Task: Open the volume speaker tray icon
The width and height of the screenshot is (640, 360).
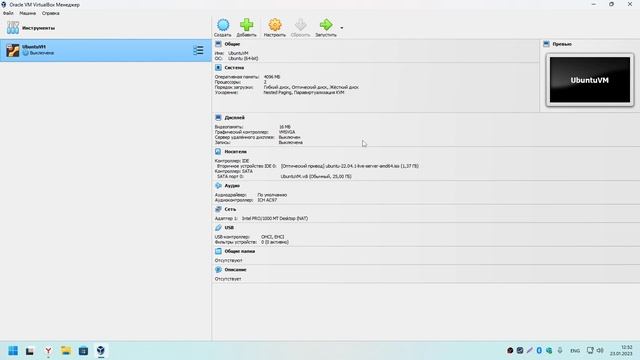Action: (x=600, y=350)
